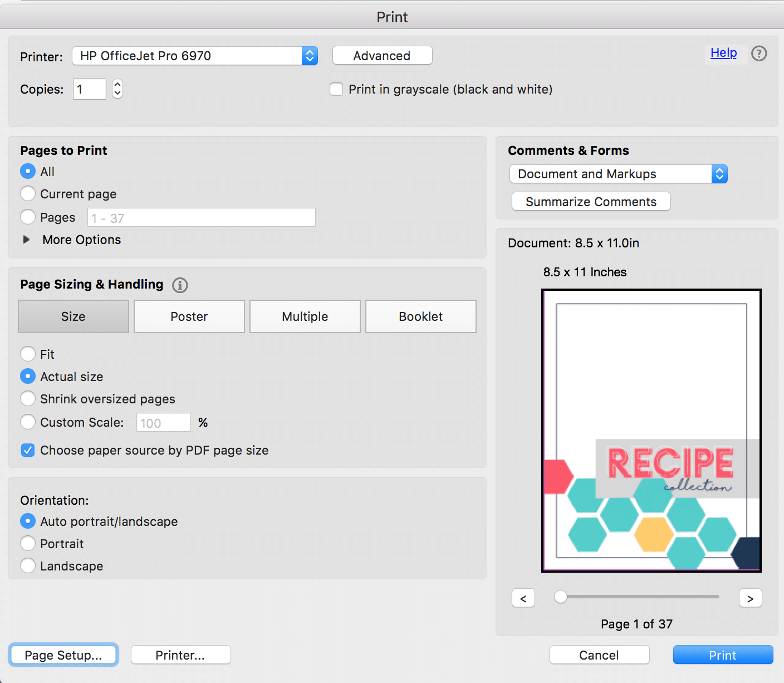This screenshot has width=784, height=683.
Task: Choose the Fit sizing option
Action: tap(28, 354)
